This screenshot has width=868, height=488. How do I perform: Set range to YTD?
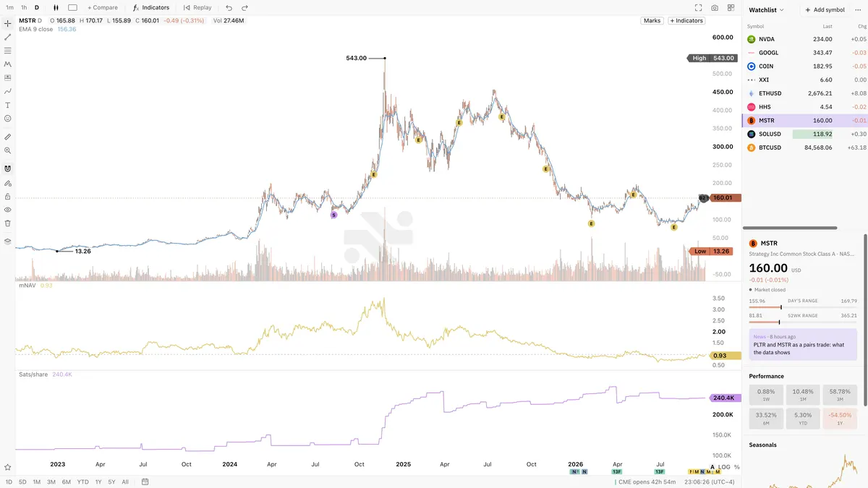[x=83, y=481]
